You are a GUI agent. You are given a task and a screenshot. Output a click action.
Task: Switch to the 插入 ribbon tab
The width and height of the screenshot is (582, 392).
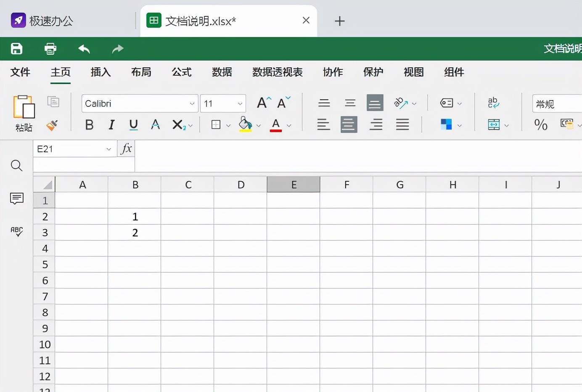click(x=101, y=72)
